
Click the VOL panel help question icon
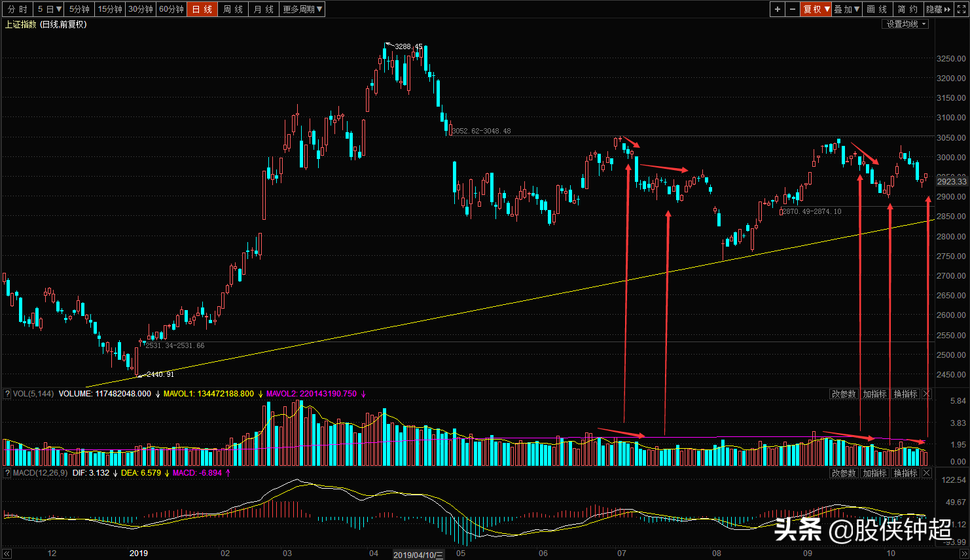coord(7,394)
